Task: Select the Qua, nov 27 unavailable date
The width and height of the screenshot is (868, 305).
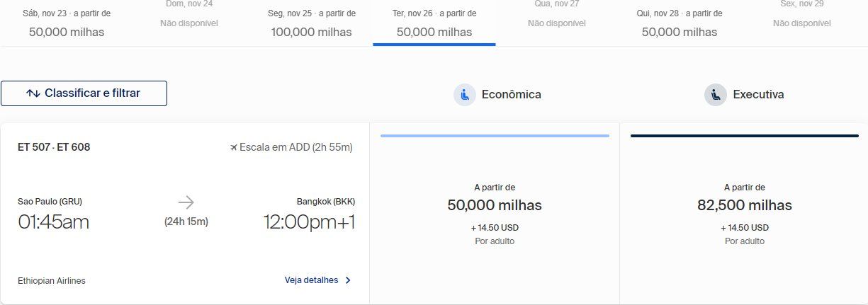Action: pos(557,14)
